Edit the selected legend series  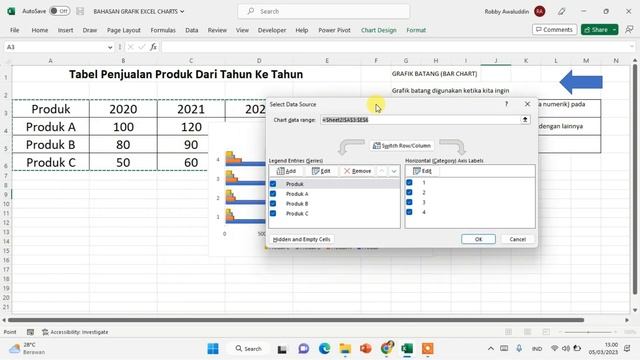click(321, 171)
